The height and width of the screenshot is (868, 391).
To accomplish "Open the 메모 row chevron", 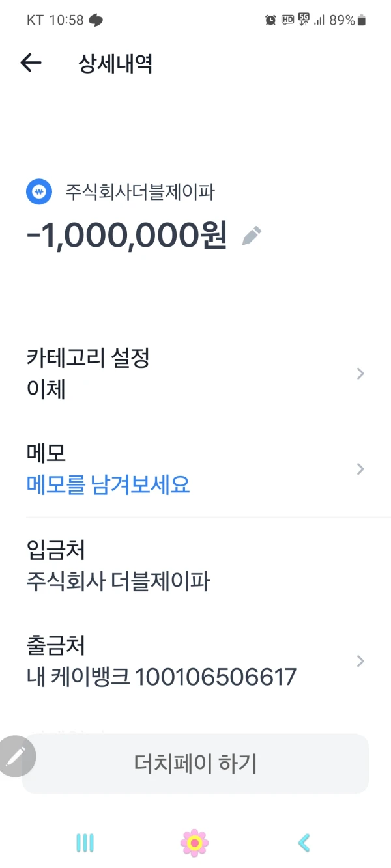I will (x=360, y=469).
